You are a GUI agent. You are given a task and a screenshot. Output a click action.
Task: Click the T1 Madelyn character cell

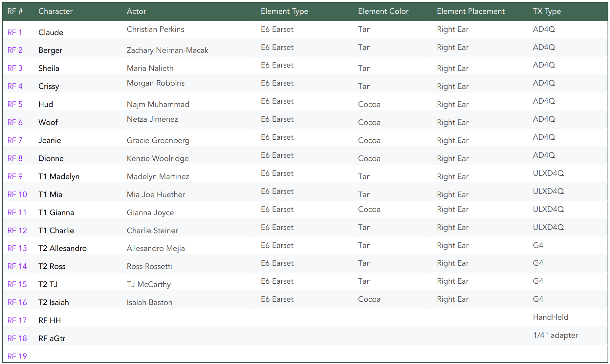[59, 177]
